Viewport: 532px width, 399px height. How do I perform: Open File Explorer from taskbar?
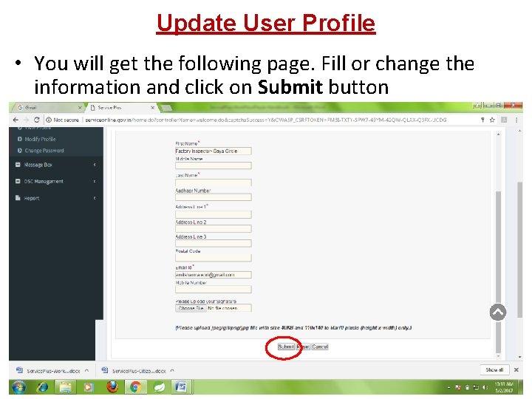click(x=66, y=386)
